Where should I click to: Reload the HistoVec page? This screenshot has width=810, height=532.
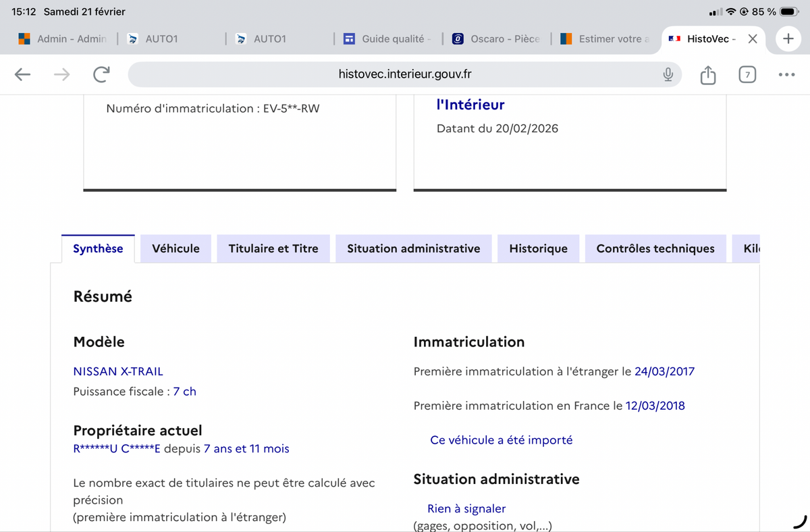[101, 75]
